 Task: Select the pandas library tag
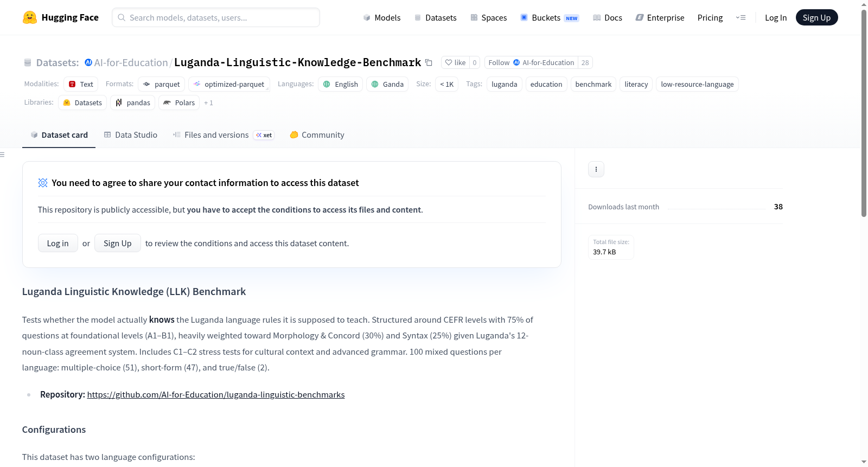(133, 103)
